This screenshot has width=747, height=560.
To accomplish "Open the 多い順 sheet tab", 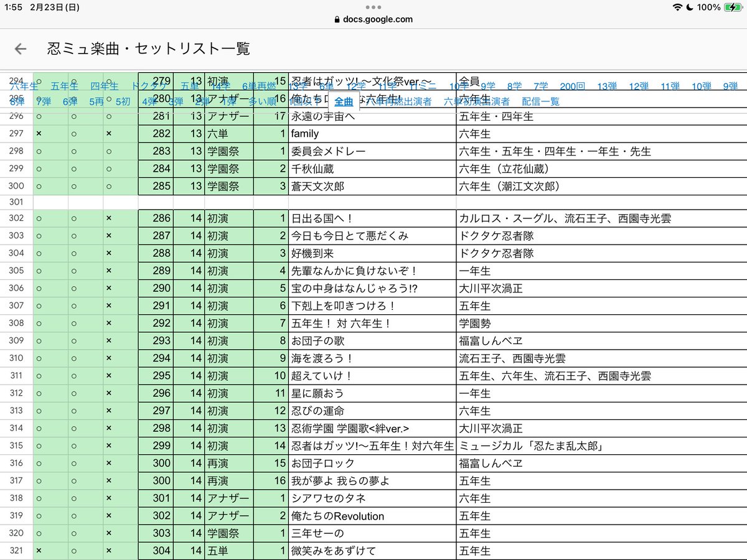I will [263, 101].
